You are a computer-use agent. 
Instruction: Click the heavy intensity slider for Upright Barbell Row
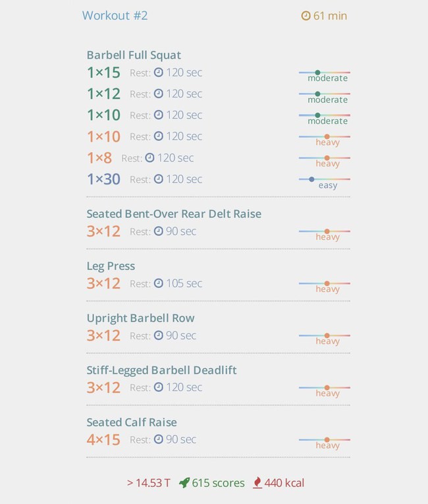[x=325, y=339]
